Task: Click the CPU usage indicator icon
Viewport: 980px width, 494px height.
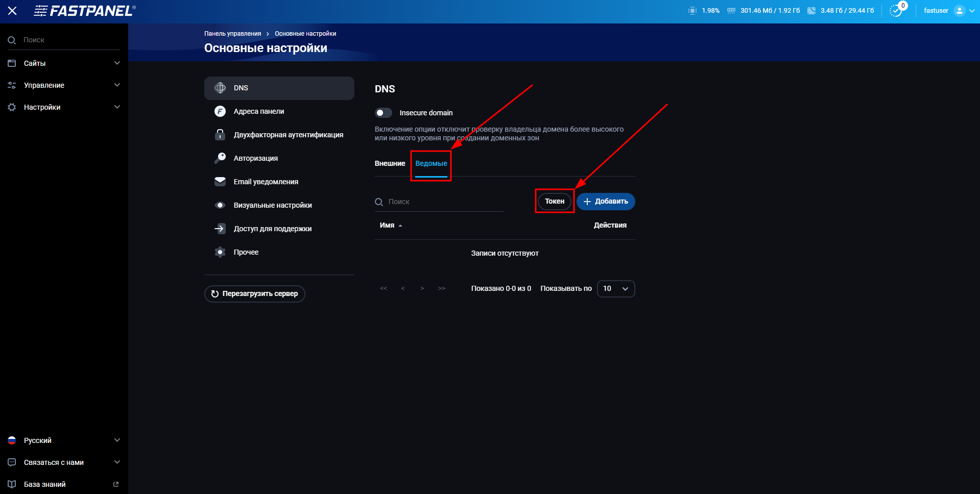Action: point(692,10)
